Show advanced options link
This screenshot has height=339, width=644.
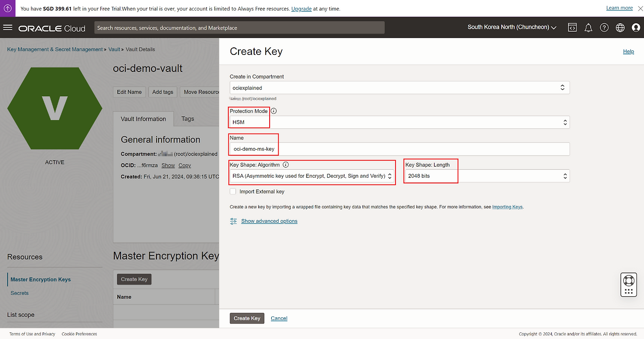tap(269, 221)
